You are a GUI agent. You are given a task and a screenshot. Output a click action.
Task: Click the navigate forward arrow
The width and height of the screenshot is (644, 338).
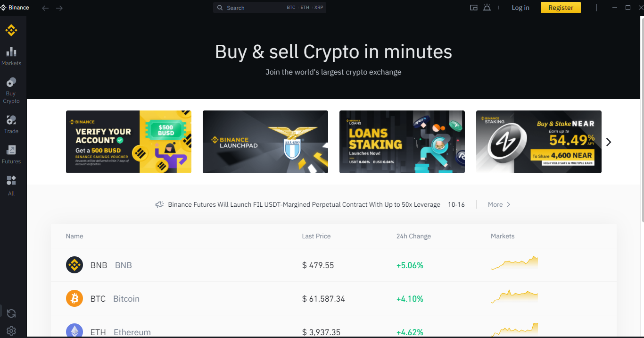pos(59,8)
